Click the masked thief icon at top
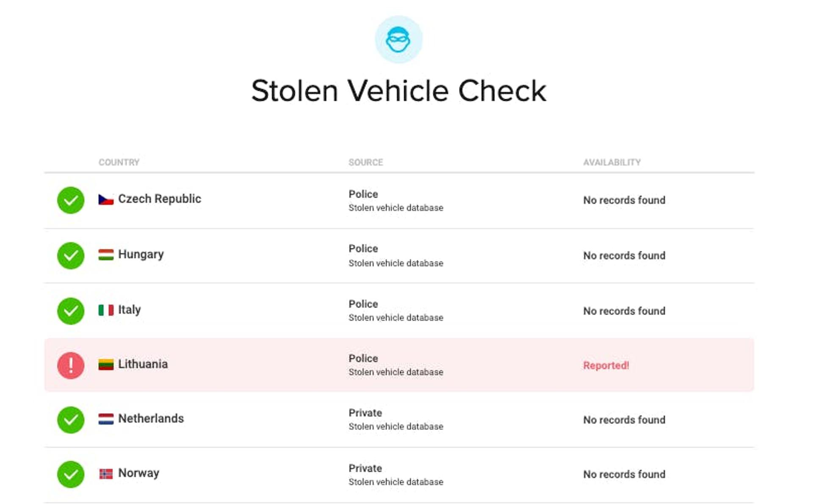The width and height of the screenshot is (813, 504). [398, 40]
